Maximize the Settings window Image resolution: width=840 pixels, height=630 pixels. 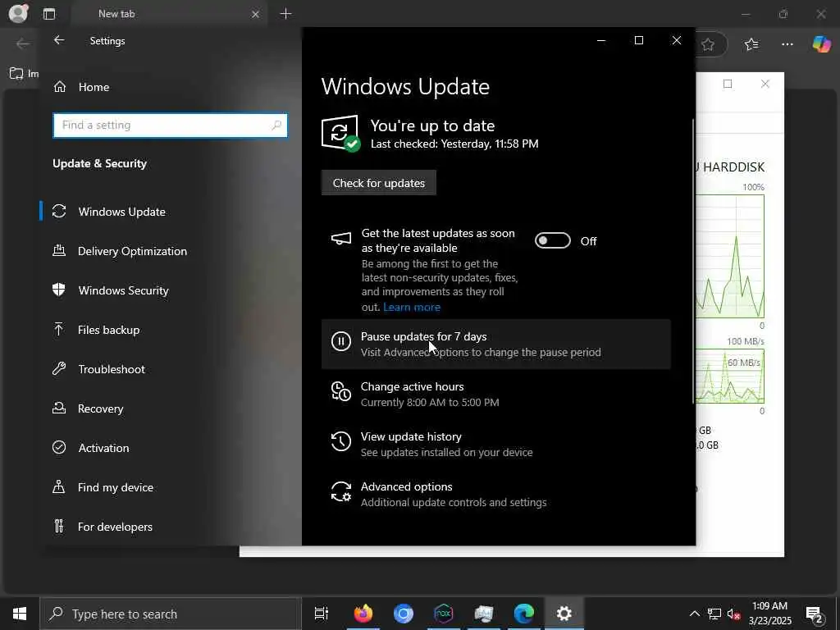(638, 40)
